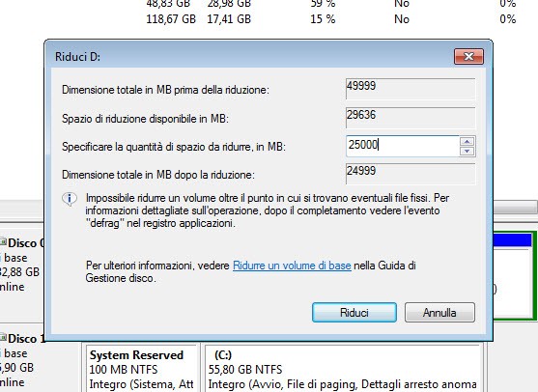Viewport: 538px width, 392px height.
Task: Select the total size field showing 49999
Action: pyautogui.click(x=411, y=89)
